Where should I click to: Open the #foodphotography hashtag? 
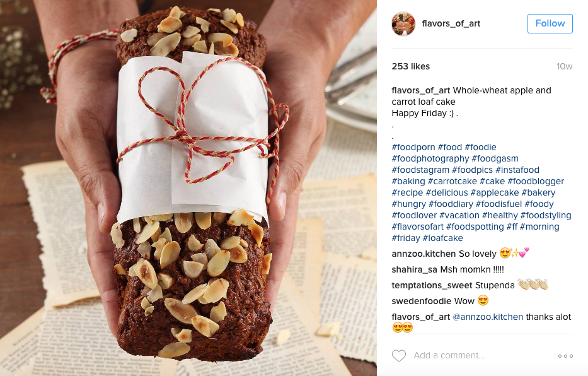coord(430,158)
